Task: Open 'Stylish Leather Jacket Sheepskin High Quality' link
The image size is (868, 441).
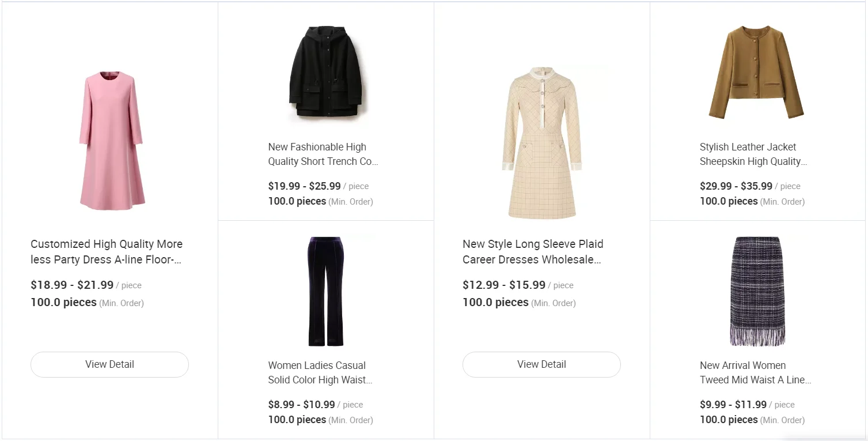Action: point(753,154)
